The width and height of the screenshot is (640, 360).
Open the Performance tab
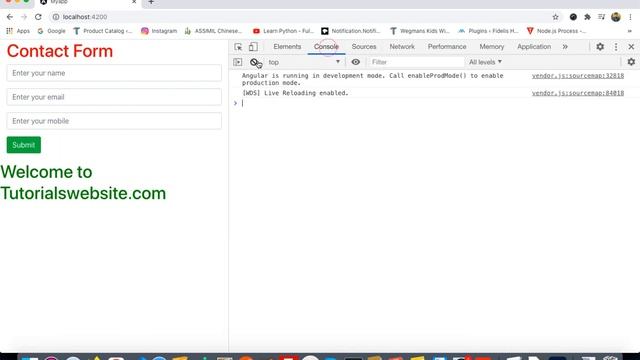coord(447,47)
